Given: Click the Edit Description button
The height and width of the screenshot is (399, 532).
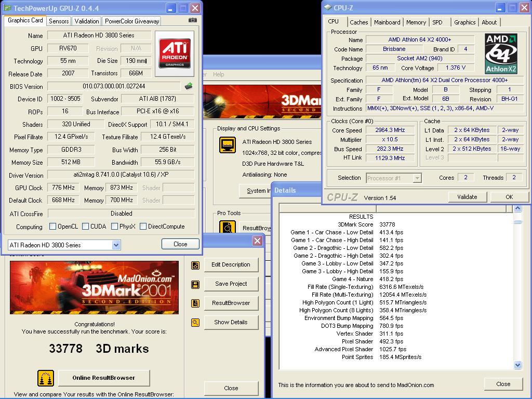Looking at the screenshot, I should click(x=231, y=264).
